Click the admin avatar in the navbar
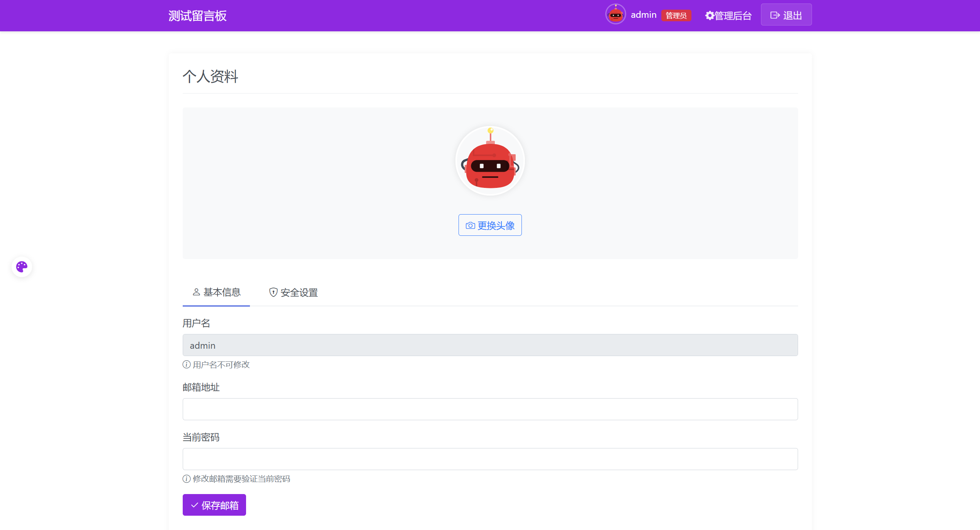 (x=615, y=15)
